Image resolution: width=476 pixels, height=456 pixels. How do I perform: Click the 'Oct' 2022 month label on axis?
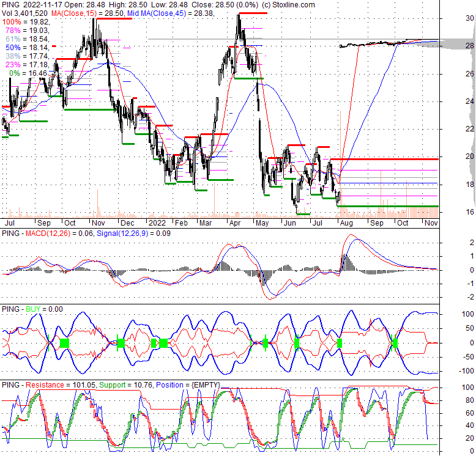point(403,223)
